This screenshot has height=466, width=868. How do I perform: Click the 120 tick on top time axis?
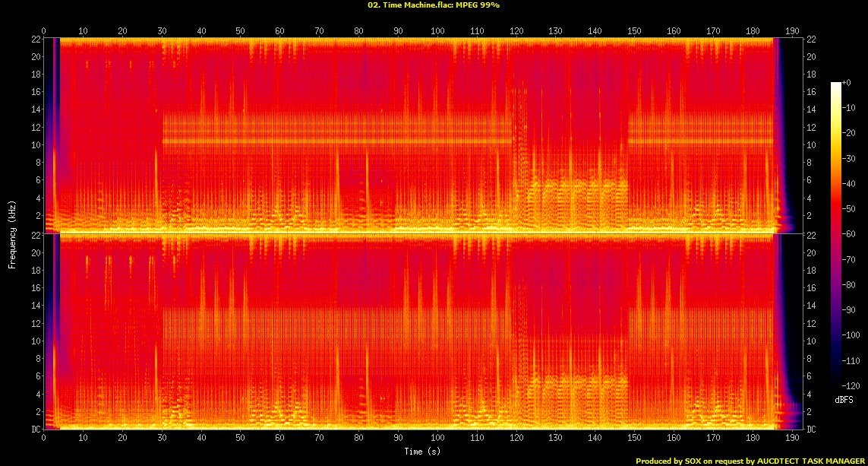click(516, 31)
